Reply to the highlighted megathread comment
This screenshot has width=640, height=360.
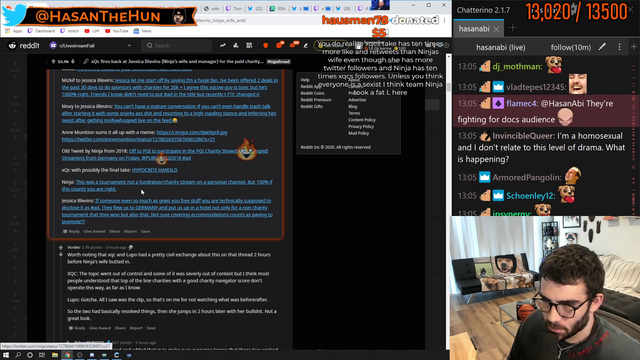point(71,231)
